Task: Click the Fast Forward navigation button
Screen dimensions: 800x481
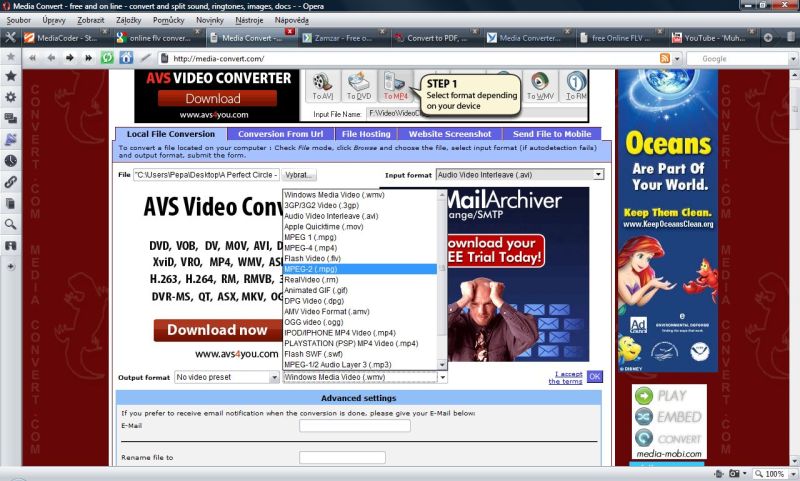Action: point(88,58)
